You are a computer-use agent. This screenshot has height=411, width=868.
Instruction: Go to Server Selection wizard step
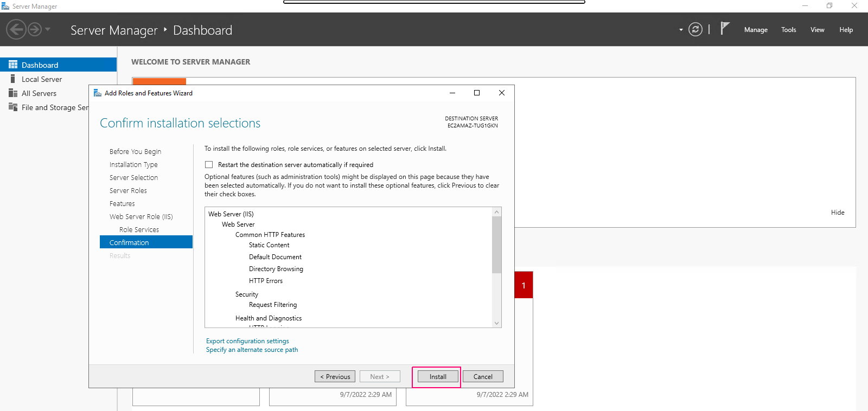tap(133, 177)
